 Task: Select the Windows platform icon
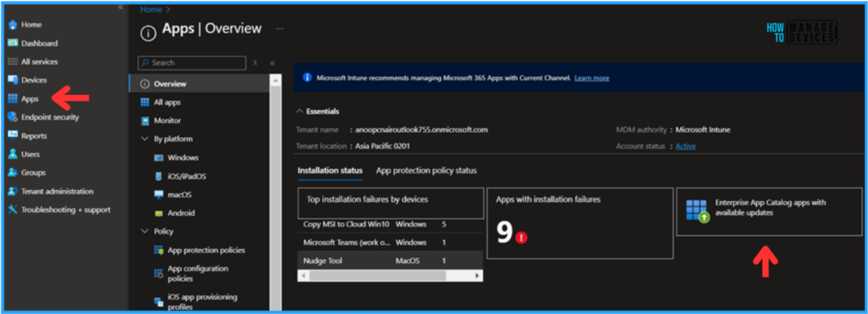tap(159, 158)
